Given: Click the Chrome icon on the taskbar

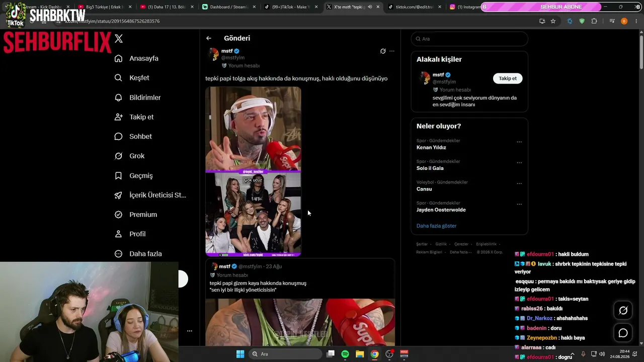Looking at the screenshot, I should (x=374, y=354).
